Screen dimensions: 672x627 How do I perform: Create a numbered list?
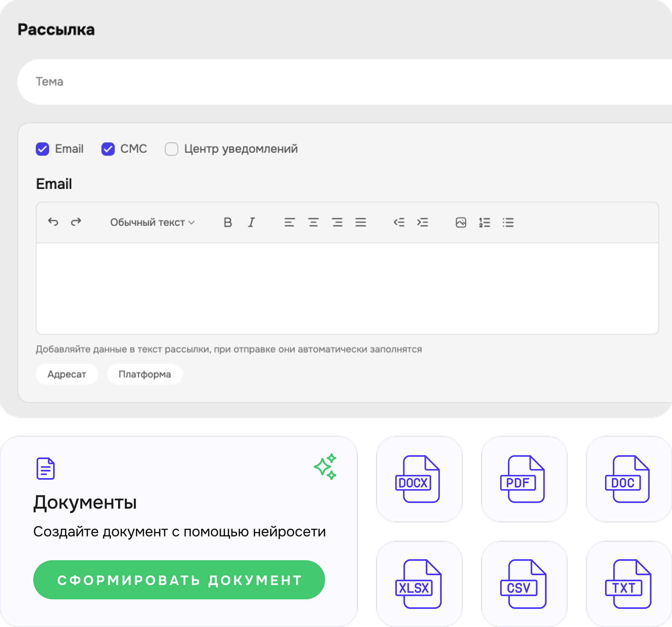pos(485,222)
